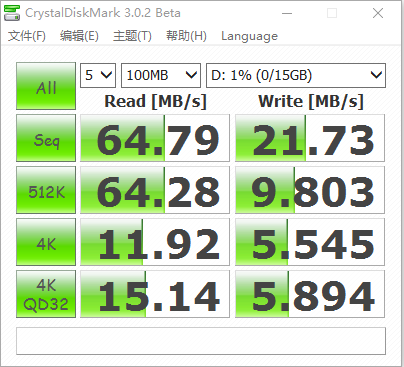Click the 4K QD32 write result 5.894
Image resolution: width=404 pixels, height=367 pixels.
tap(310, 294)
